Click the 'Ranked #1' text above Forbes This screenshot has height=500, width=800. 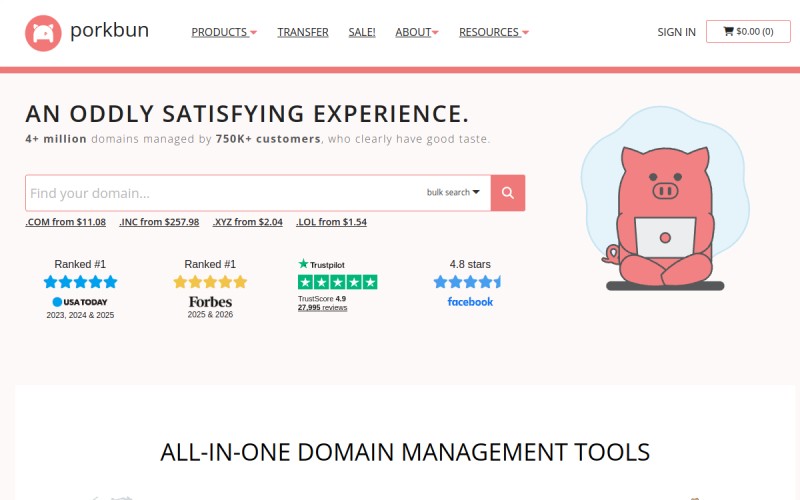210,264
